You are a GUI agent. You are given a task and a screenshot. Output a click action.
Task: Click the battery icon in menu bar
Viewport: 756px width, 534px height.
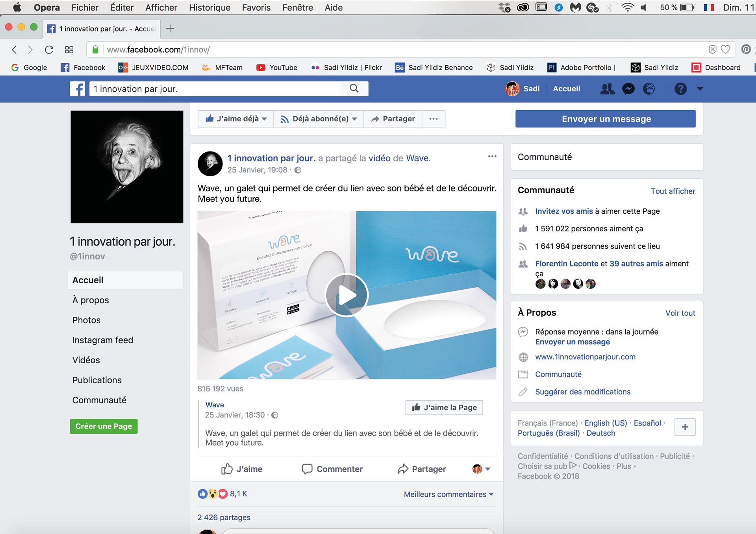coord(687,7)
